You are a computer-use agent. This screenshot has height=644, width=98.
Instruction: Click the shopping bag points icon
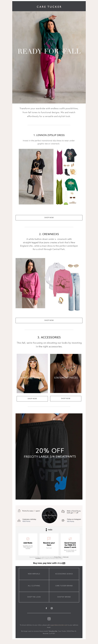(19, 511)
